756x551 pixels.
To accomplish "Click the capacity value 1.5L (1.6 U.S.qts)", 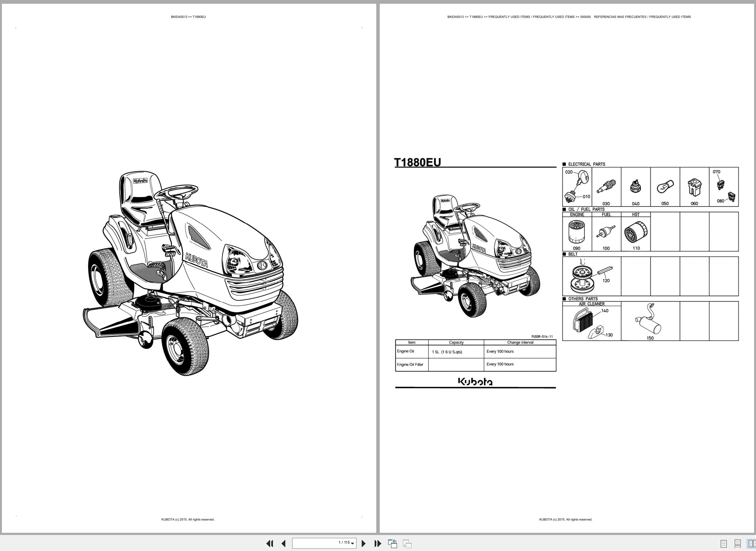I will (447, 352).
